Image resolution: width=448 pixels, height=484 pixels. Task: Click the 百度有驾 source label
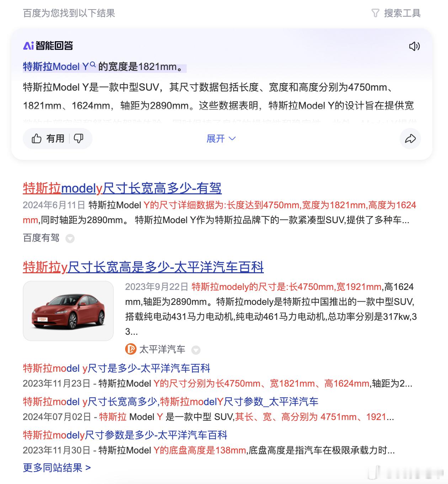[x=41, y=238]
